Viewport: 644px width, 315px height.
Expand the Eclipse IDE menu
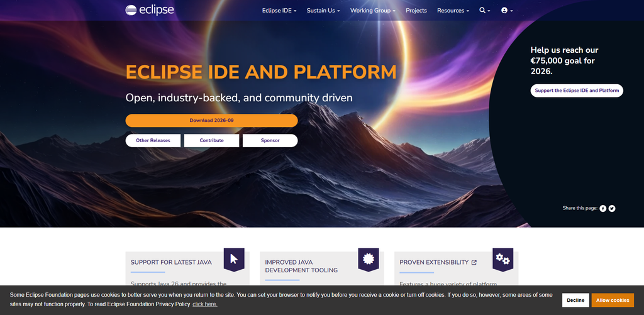(x=279, y=11)
